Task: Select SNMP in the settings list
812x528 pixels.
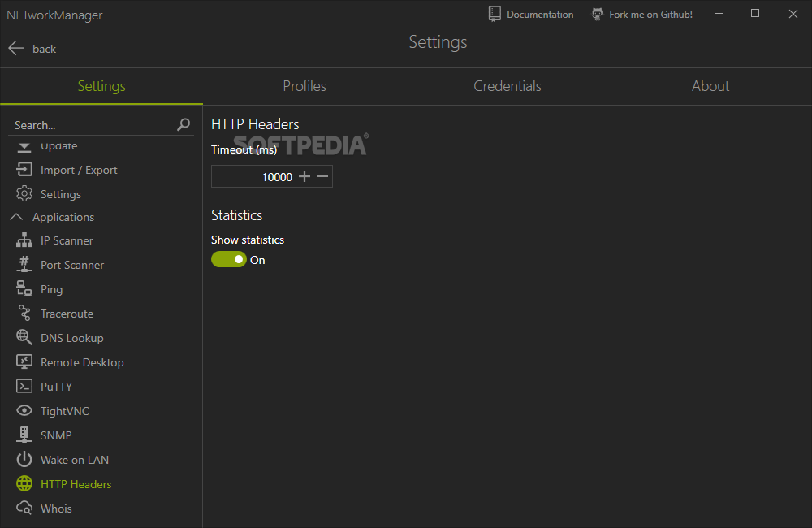Action: point(56,435)
